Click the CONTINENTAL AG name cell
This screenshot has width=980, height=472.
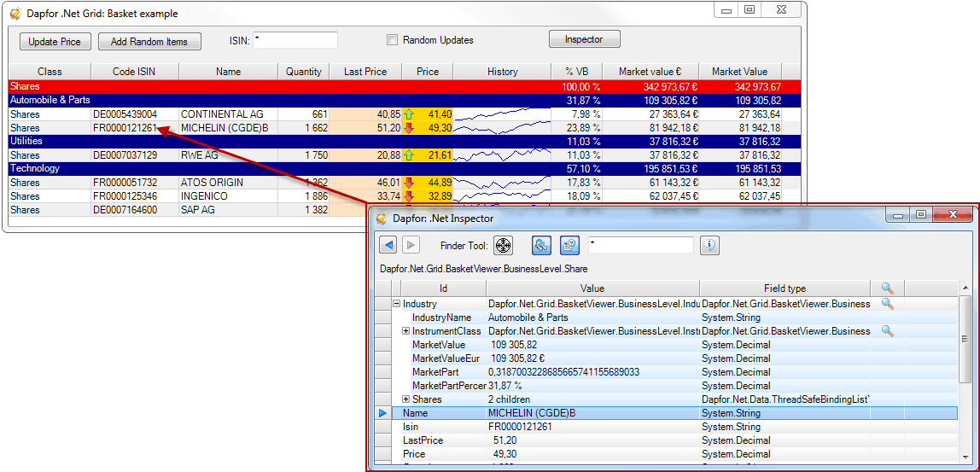229,114
